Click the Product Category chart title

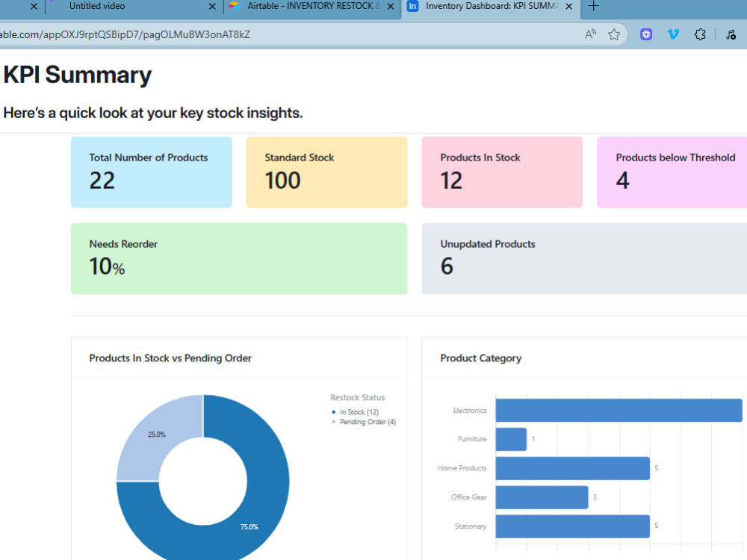coord(480,358)
